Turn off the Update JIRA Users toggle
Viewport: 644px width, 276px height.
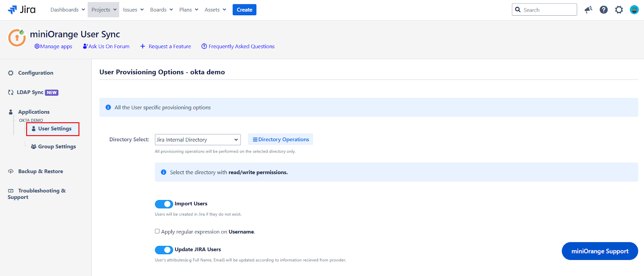click(x=164, y=250)
